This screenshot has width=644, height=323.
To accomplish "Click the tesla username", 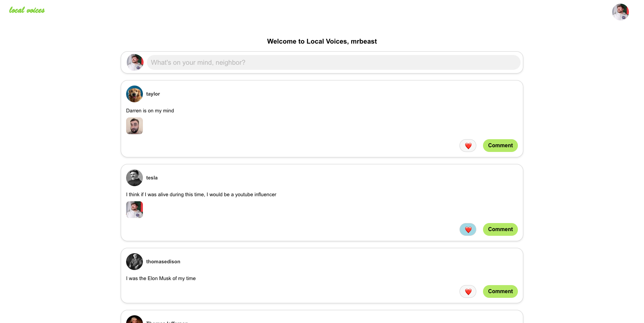I will (x=152, y=178).
